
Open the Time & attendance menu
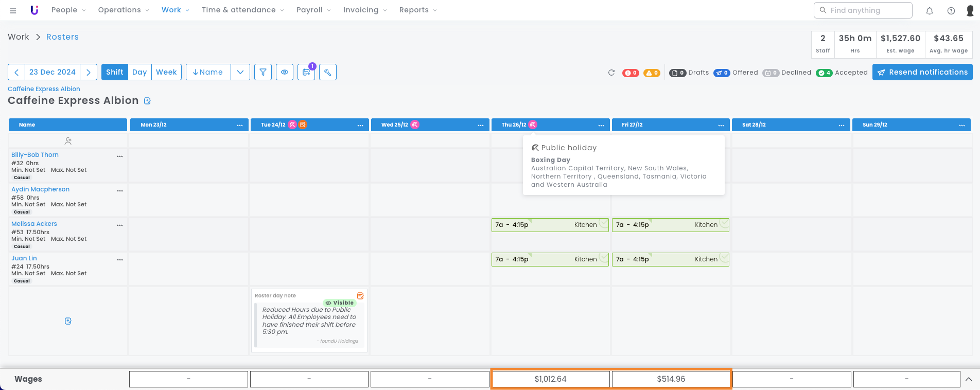pos(242,10)
